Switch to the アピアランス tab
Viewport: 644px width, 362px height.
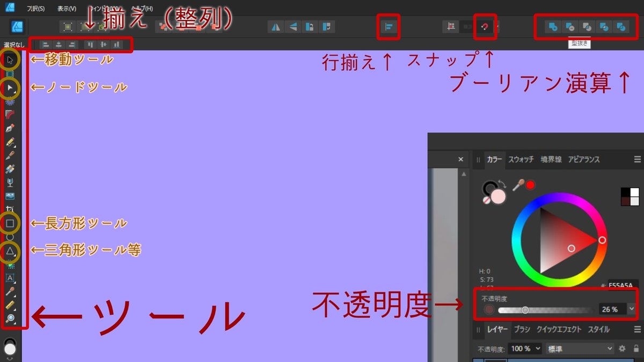584,159
